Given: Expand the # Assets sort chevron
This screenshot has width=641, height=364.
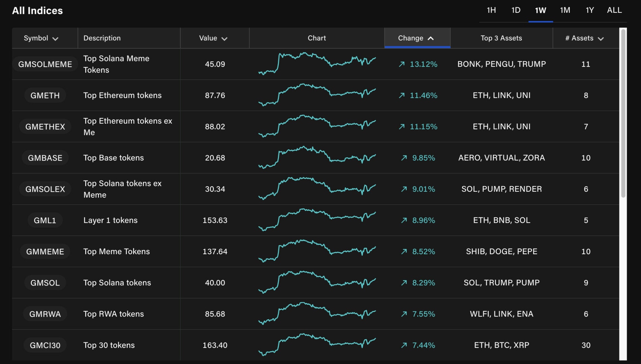Looking at the screenshot, I should pyautogui.click(x=601, y=39).
